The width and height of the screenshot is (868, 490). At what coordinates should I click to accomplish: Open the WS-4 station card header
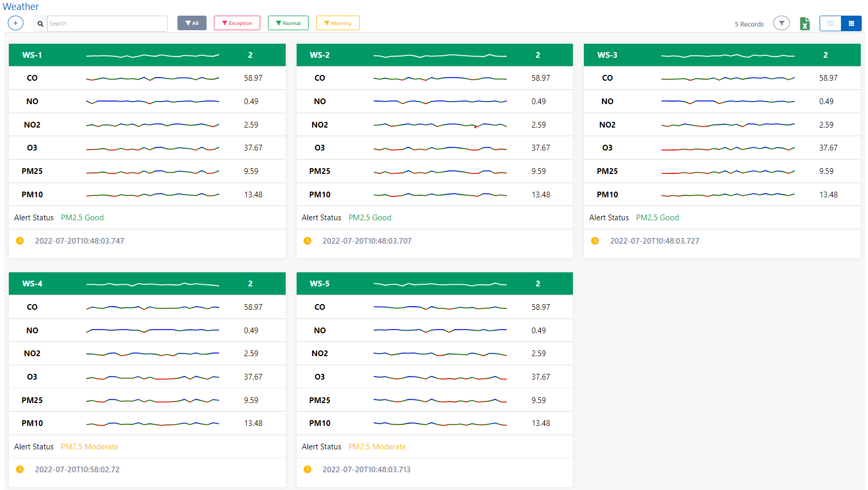pos(32,284)
